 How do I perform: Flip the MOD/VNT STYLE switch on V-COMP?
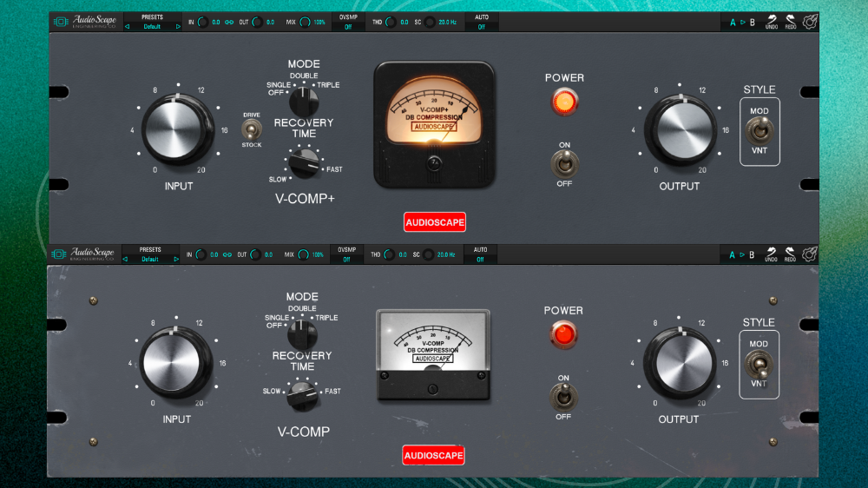(759, 365)
